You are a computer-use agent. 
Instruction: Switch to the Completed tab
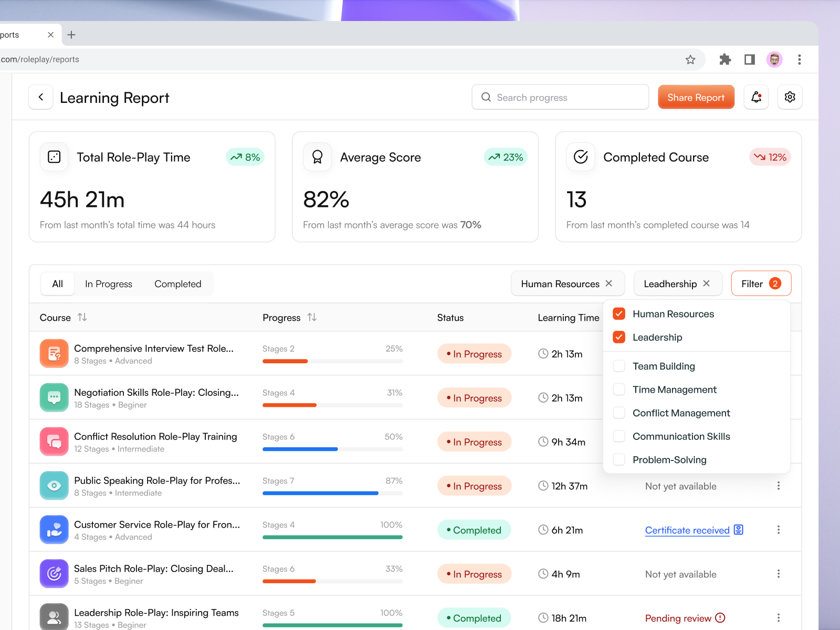click(177, 283)
